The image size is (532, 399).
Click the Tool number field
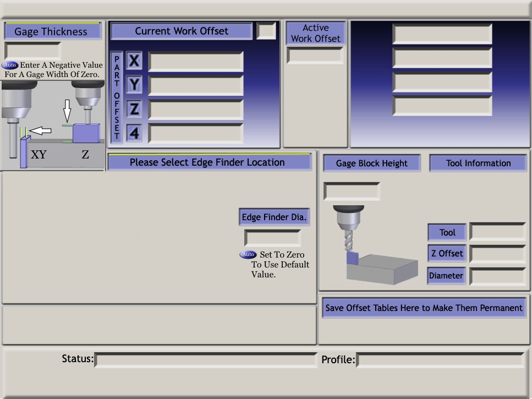tap(498, 232)
